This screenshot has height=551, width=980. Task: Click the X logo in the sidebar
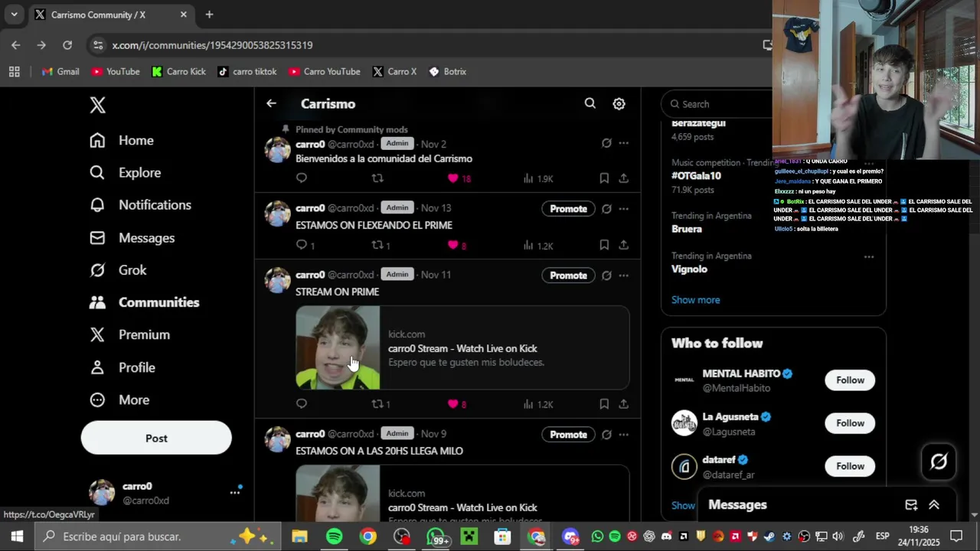tap(97, 105)
